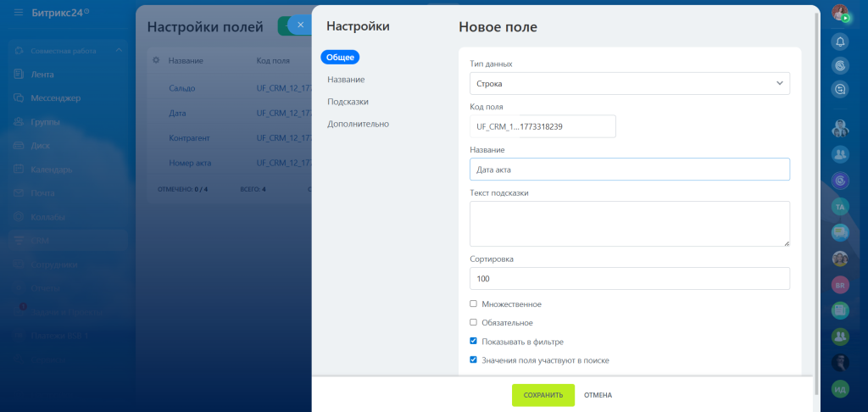Click the Диск icon in sidebar

pyautogui.click(x=19, y=145)
